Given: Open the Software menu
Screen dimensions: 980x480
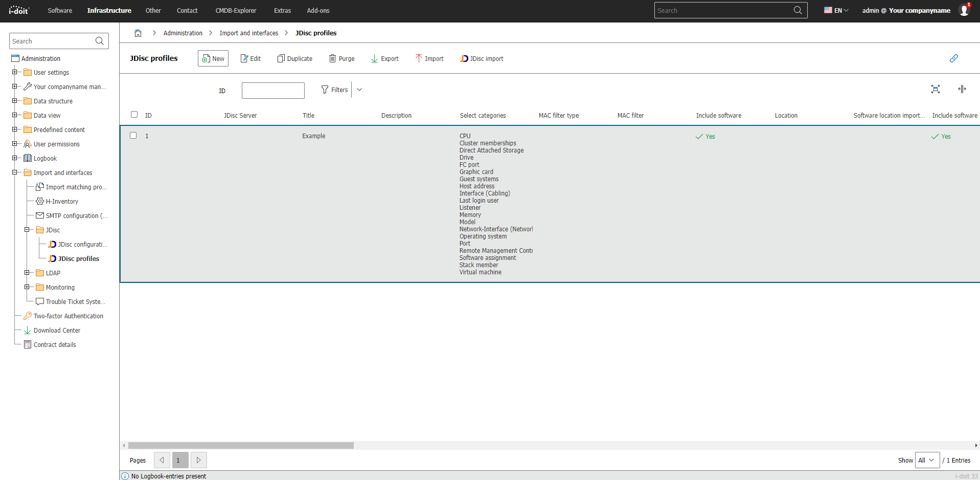Looking at the screenshot, I should [x=60, y=10].
